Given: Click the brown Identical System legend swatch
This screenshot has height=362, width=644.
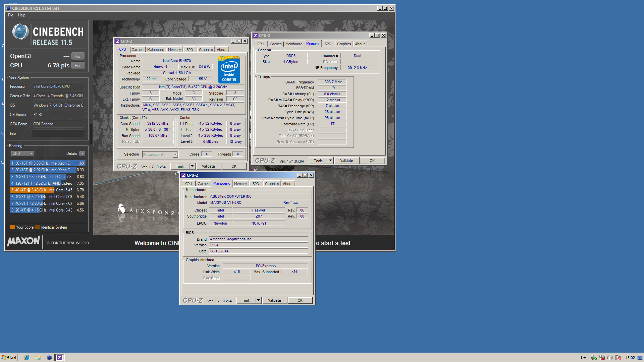Looking at the screenshot, I should click(x=38, y=227).
